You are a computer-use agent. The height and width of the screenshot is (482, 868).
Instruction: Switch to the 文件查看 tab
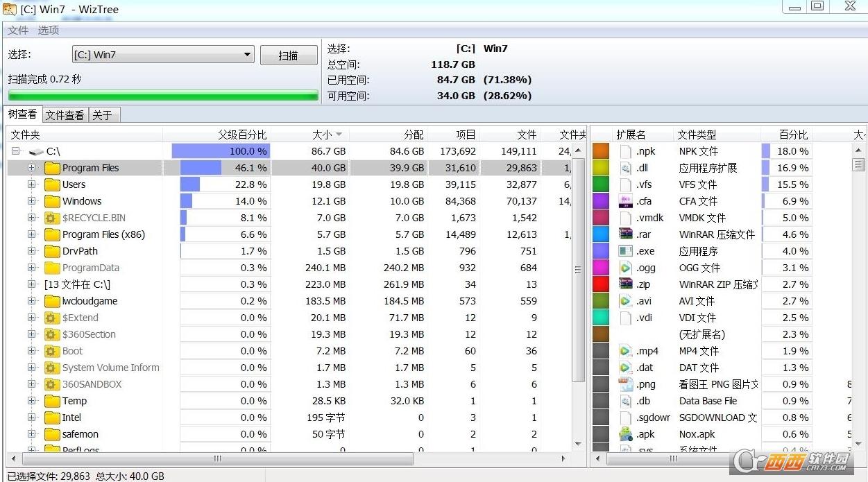click(65, 115)
